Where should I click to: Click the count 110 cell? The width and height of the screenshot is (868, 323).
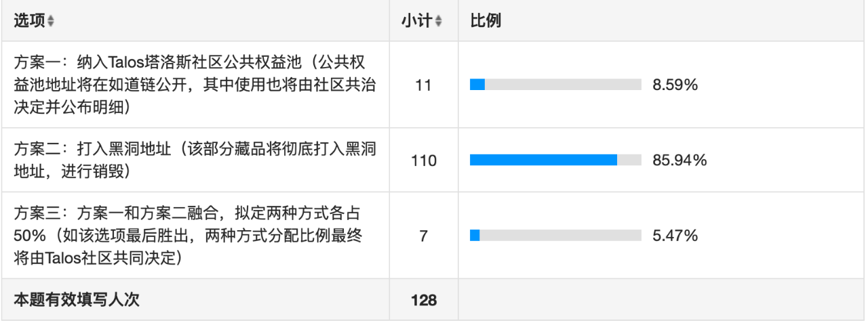[x=424, y=160]
